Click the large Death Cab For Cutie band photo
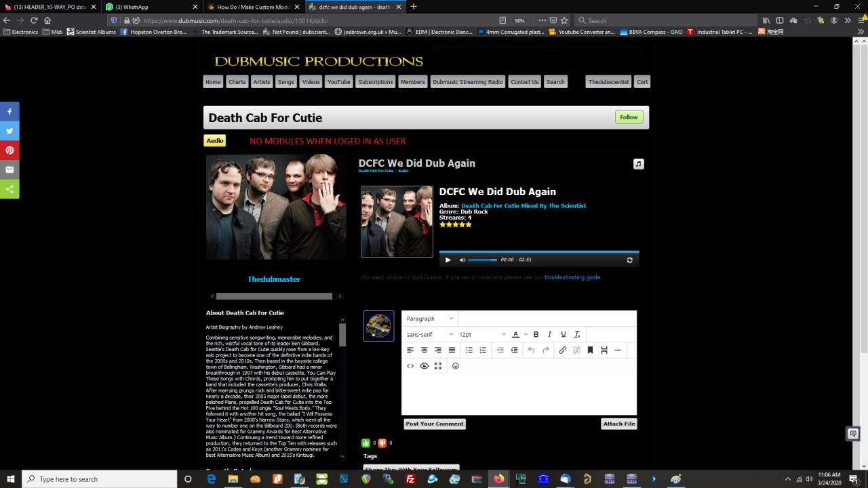Image resolution: width=868 pixels, height=488 pixels. point(276,207)
